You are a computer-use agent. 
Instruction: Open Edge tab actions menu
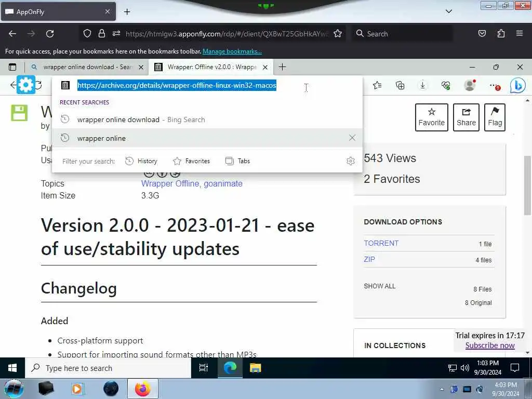click(12, 67)
